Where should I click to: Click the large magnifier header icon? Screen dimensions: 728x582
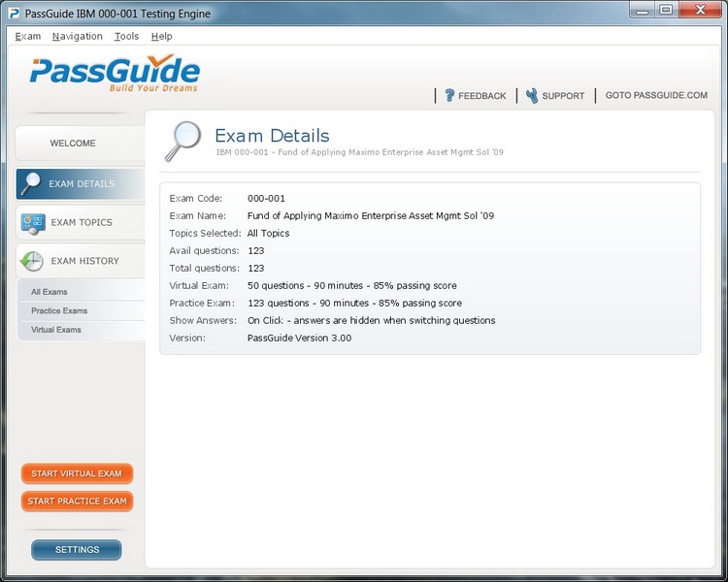click(x=182, y=141)
